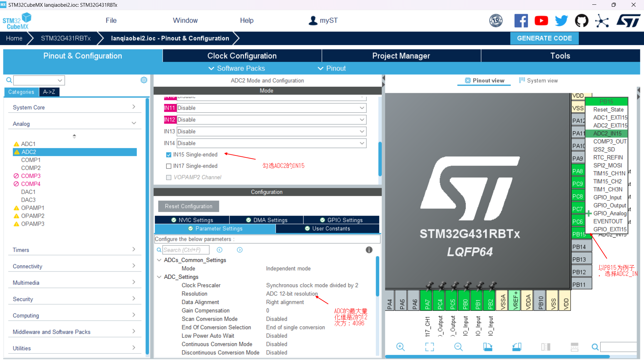Click the categories gear settings icon
Image resolution: width=644 pixels, height=363 pixels.
tap(144, 80)
